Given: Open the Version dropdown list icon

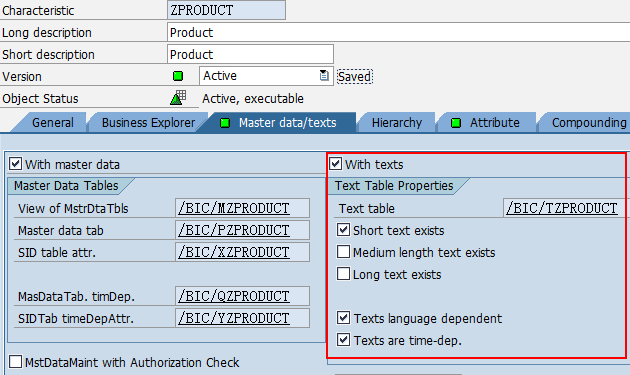Looking at the screenshot, I should pyautogui.click(x=324, y=76).
